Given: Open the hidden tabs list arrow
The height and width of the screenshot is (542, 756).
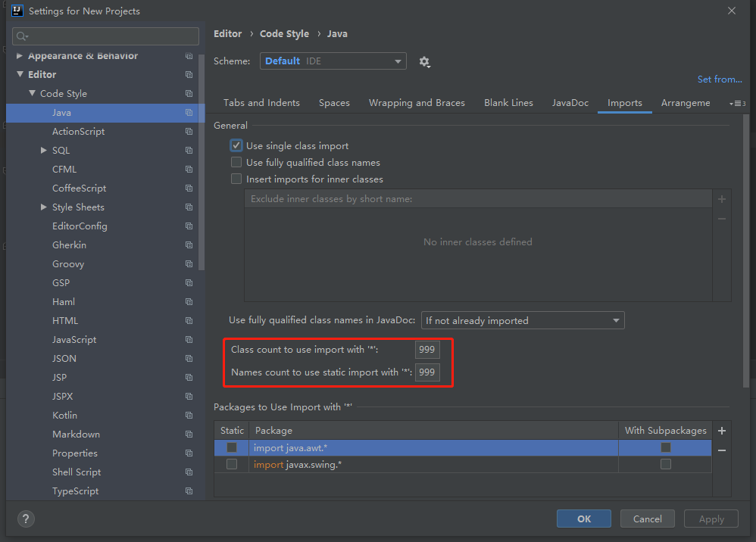Looking at the screenshot, I should (x=736, y=103).
